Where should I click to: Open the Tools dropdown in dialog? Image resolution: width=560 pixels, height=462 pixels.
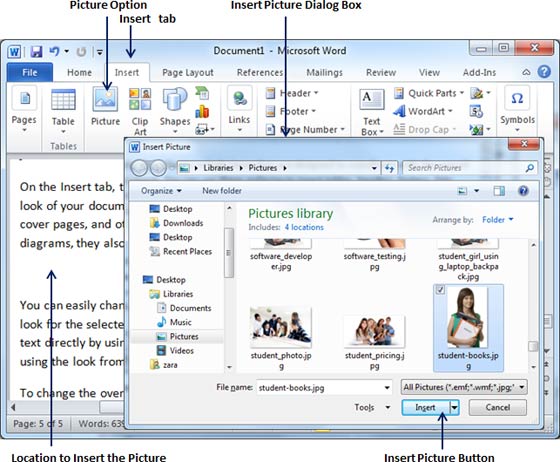click(x=372, y=407)
